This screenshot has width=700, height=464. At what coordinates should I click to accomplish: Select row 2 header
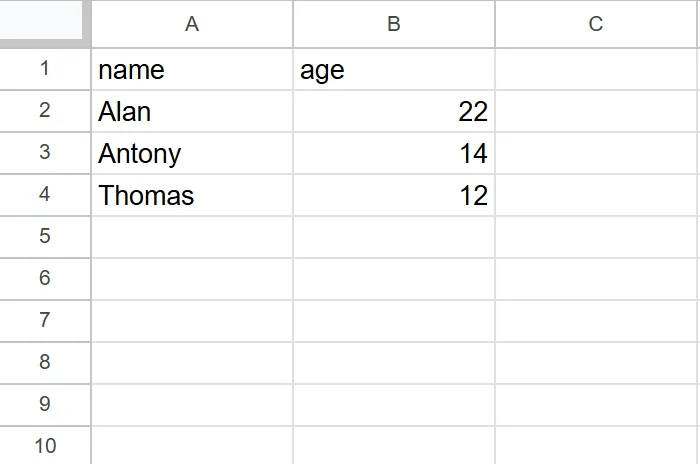click(44, 111)
